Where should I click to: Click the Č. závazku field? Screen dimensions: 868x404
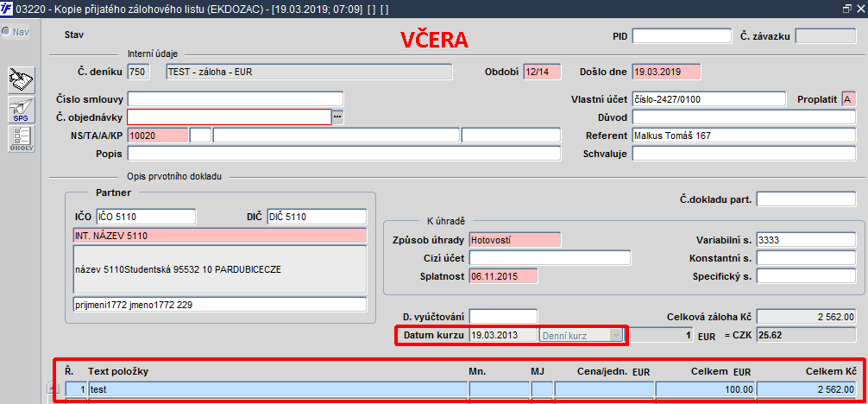pyautogui.click(x=826, y=36)
